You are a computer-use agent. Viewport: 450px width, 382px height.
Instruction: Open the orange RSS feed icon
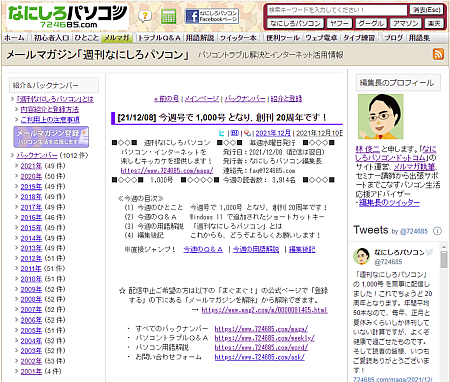click(438, 54)
